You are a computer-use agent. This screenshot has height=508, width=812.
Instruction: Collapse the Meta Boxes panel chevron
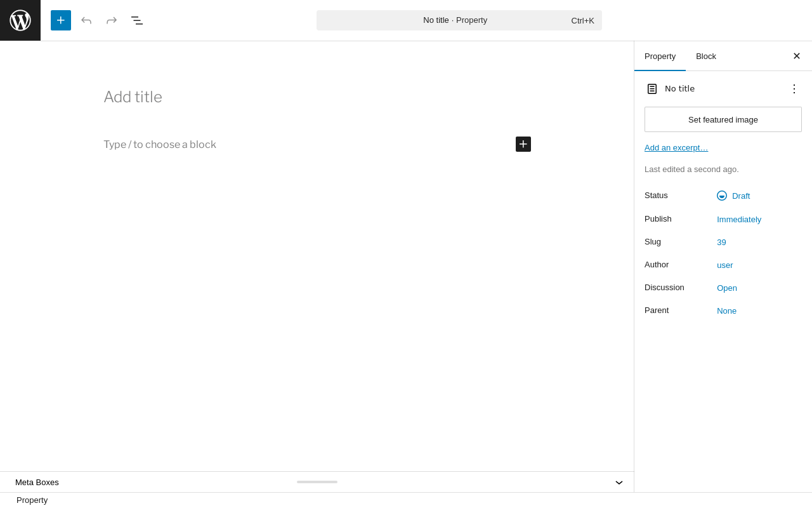(619, 483)
